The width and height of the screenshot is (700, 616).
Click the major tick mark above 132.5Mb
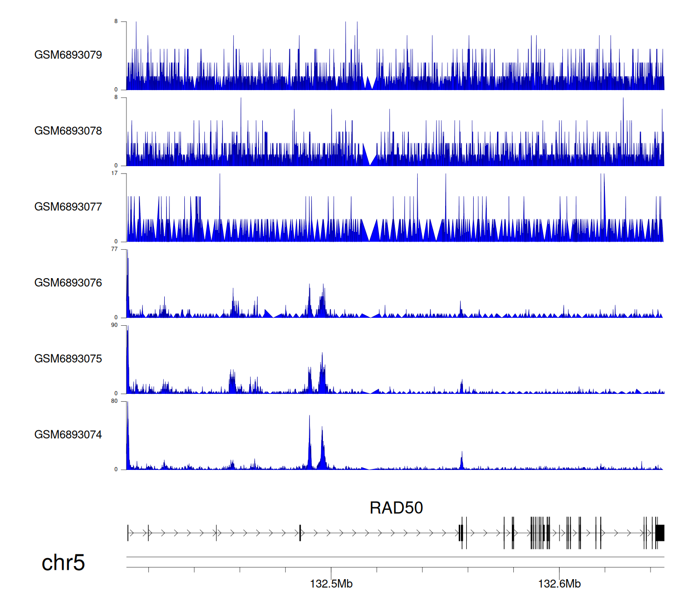(331, 572)
